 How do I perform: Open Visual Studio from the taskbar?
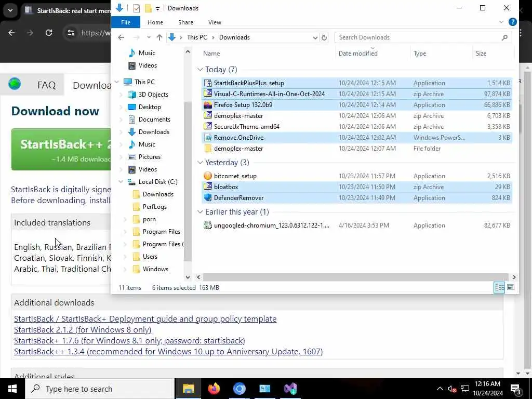point(290,389)
